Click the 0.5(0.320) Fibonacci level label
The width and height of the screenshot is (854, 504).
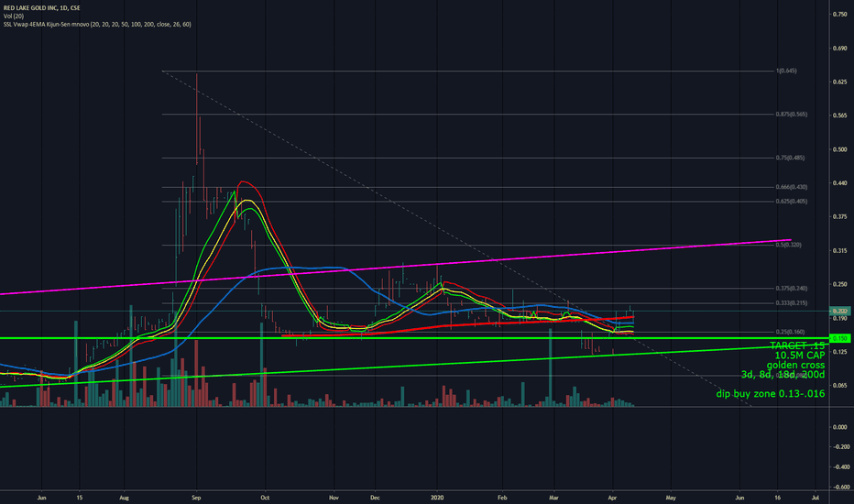tap(788, 246)
